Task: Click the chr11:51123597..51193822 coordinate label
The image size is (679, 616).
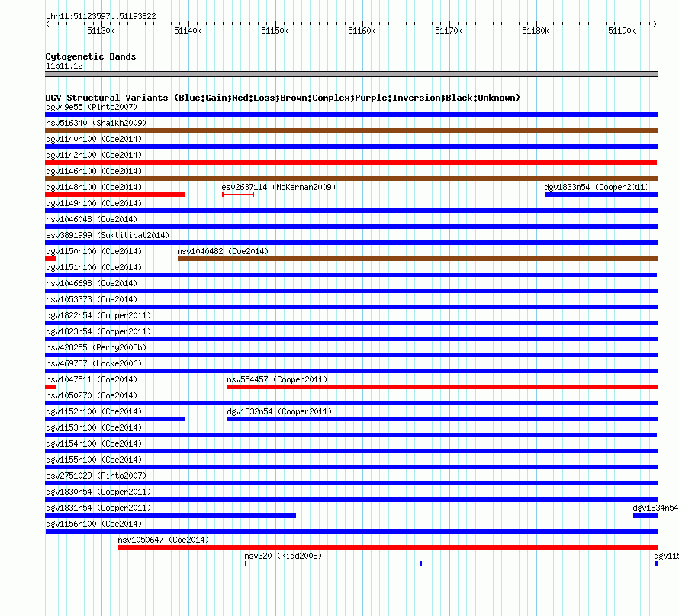Action: click(101, 16)
